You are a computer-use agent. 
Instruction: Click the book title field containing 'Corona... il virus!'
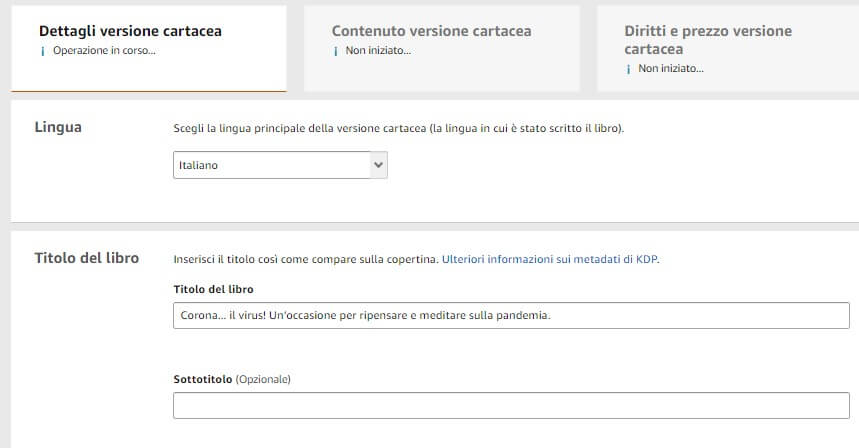coord(510,316)
